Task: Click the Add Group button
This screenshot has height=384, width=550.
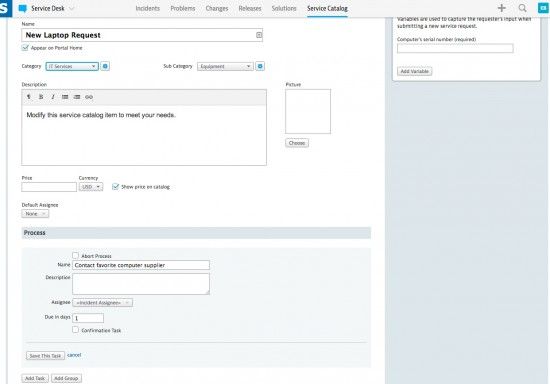Action: coord(66,378)
